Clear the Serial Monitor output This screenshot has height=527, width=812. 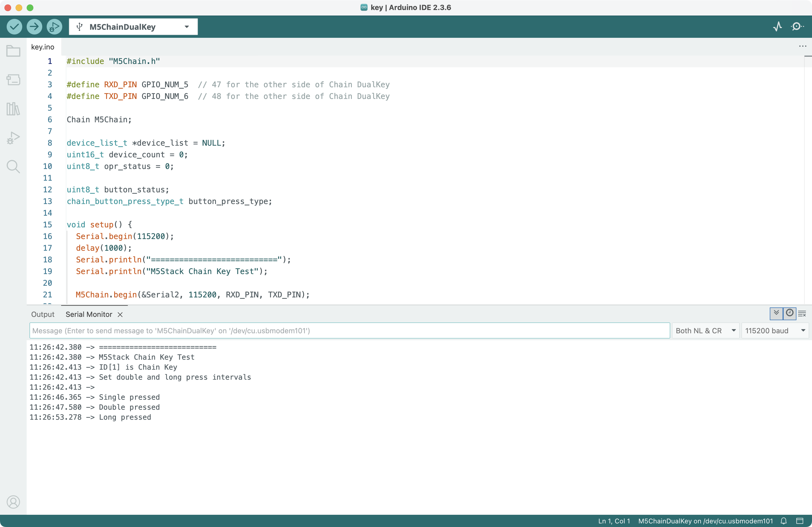pyautogui.click(x=802, y=313)
